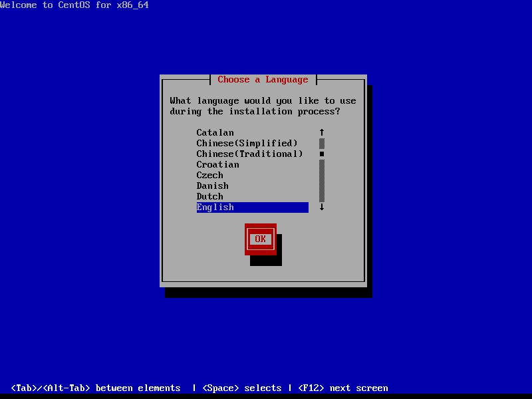Select the highlighted English entry

point(253,207)
